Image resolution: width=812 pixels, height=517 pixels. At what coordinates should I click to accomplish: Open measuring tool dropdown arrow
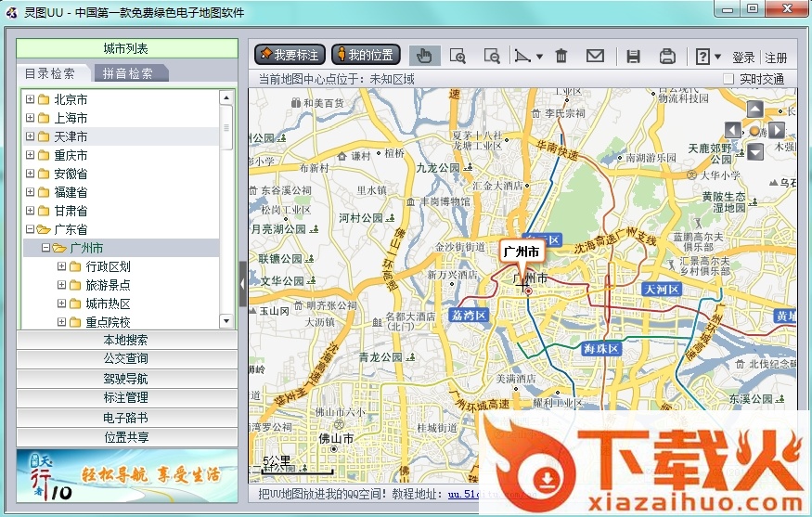(539, 57)
